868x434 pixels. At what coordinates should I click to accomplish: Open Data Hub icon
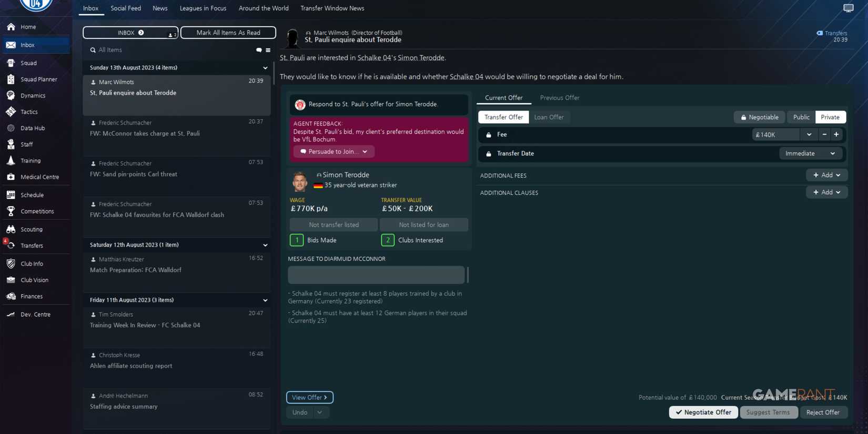point(11,128)
